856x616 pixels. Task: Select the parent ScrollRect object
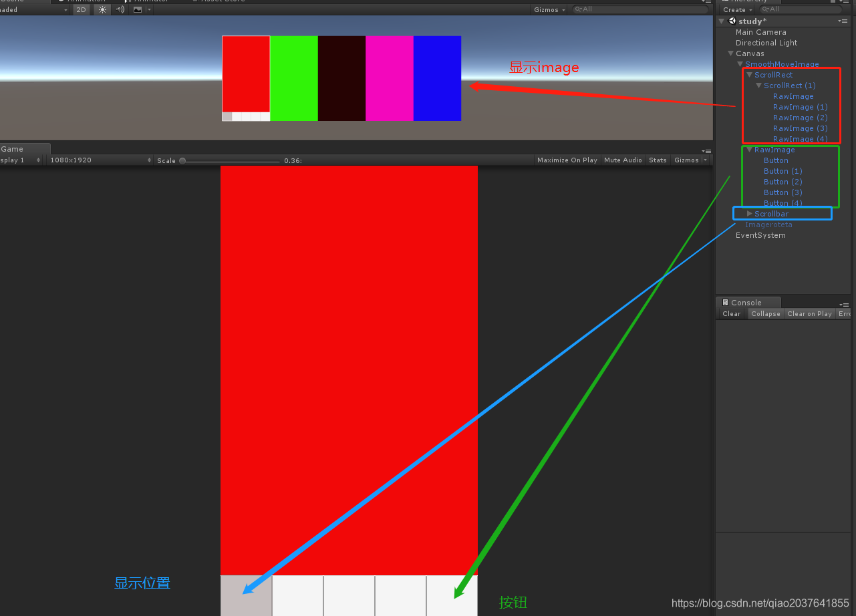[773, 75]
